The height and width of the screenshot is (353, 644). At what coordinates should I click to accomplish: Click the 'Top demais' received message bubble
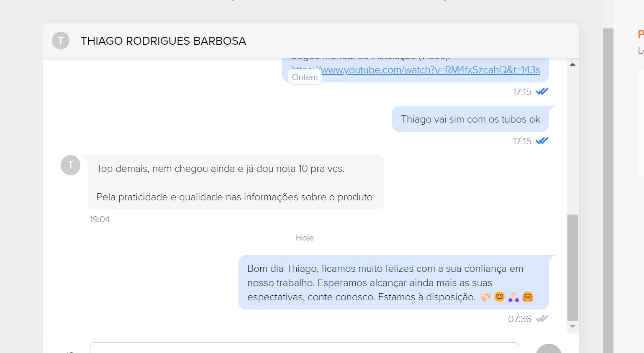(236, 182)
